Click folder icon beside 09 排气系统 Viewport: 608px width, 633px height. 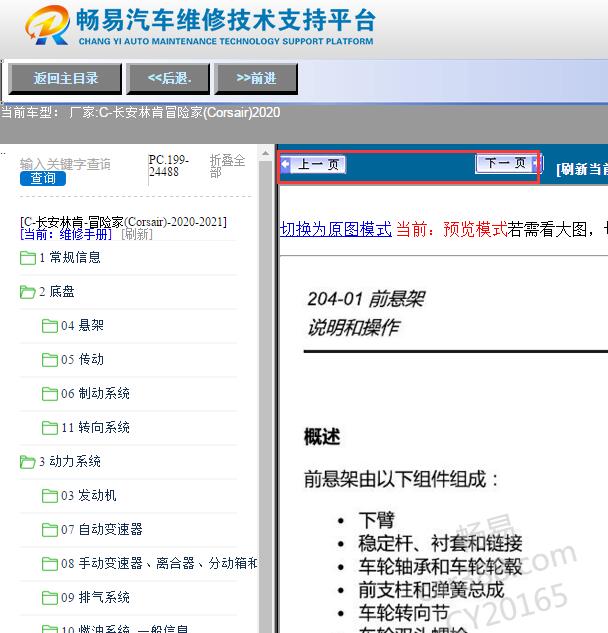click(50, 597)
